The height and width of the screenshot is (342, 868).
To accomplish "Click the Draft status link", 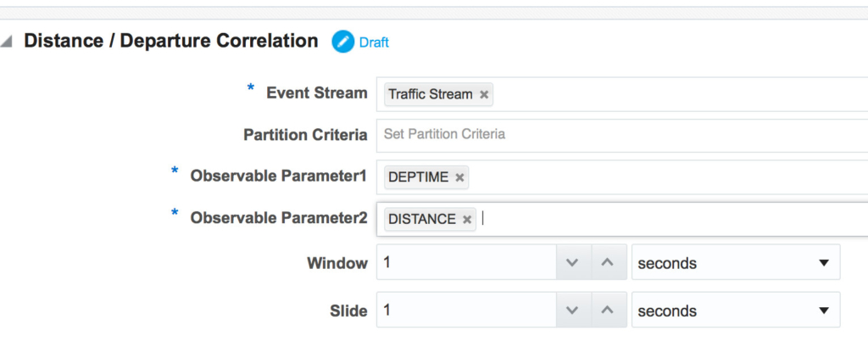I will pos(374,42).
